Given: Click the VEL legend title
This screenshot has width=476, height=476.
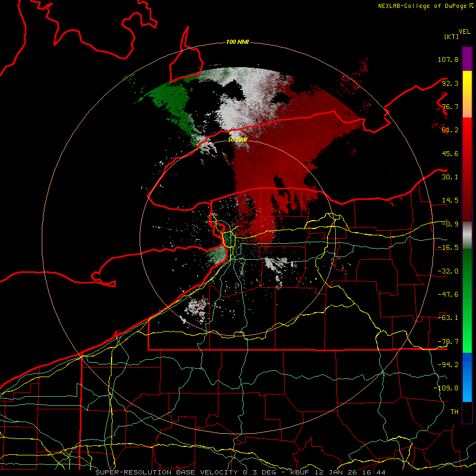Looking at the screenshot, I should tap(464, 32).
